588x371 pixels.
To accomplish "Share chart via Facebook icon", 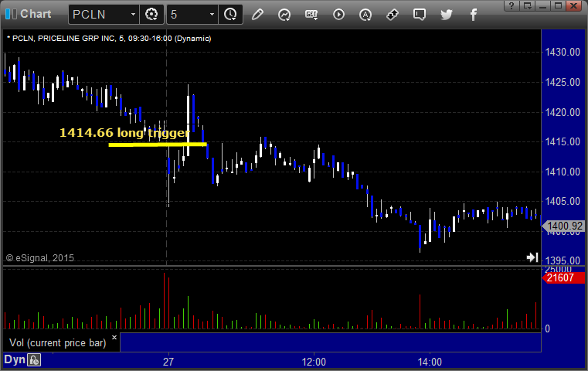I will click(473, 15).
